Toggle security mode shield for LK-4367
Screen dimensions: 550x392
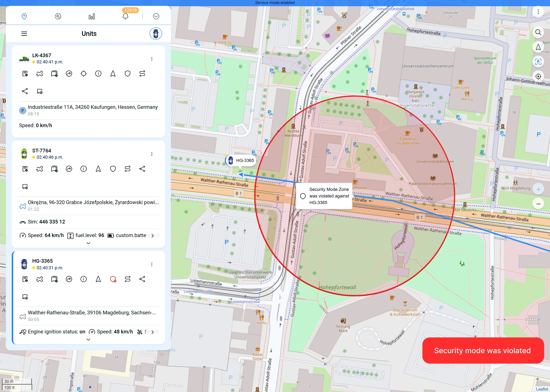(x=128, y=74)
